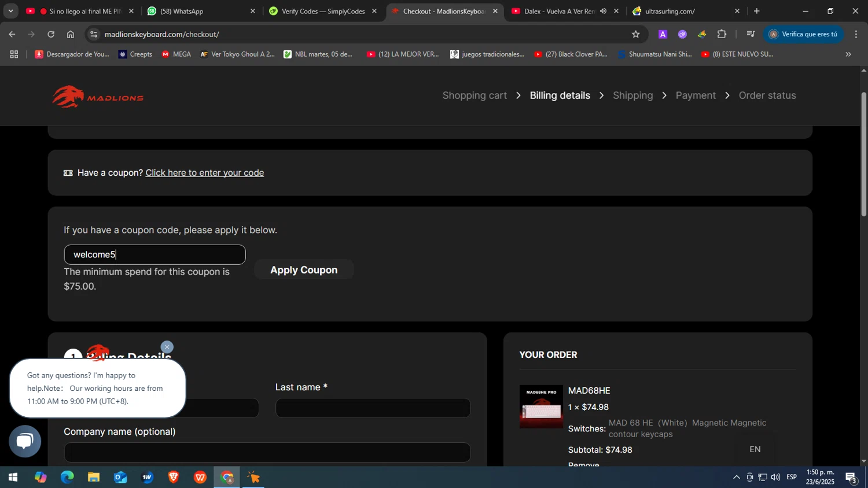Click here to enter your code link
Viewport: 868px width, 488px height.
click(x=205, y=173)
